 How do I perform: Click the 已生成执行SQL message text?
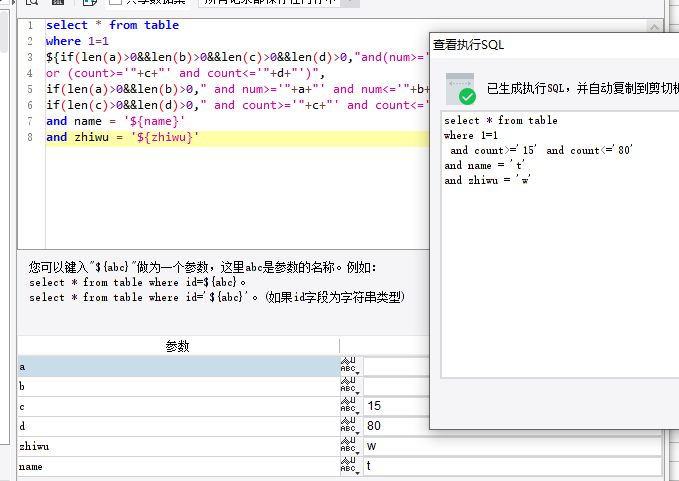[x=582, y=88]
